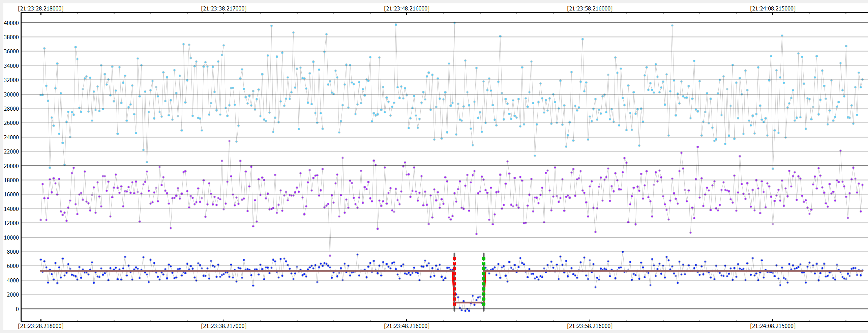Click the top axis timestamp 21:23:48.216000

pos(407,8)
